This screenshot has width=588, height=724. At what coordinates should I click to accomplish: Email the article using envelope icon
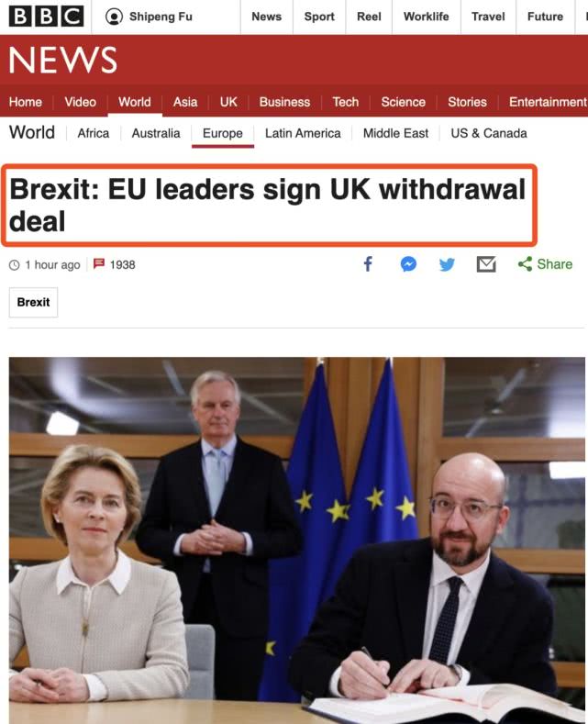486,264
